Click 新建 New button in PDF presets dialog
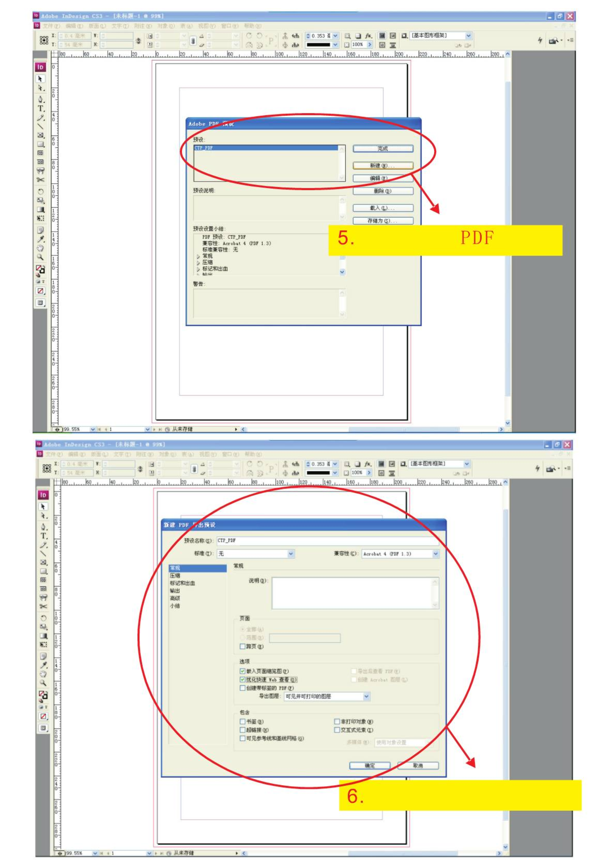This screenshot has height=868, width=614. [x=383, y=165]
